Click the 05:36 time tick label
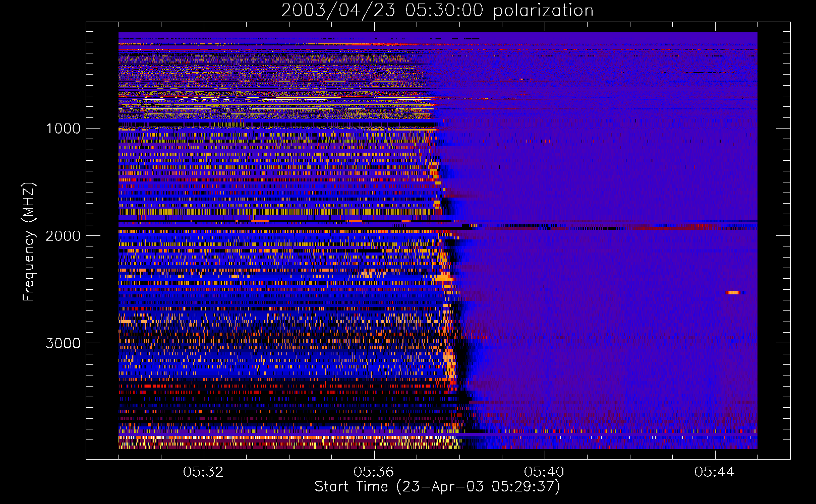This screenshot has height=504, width=816. tap(374, 472)
